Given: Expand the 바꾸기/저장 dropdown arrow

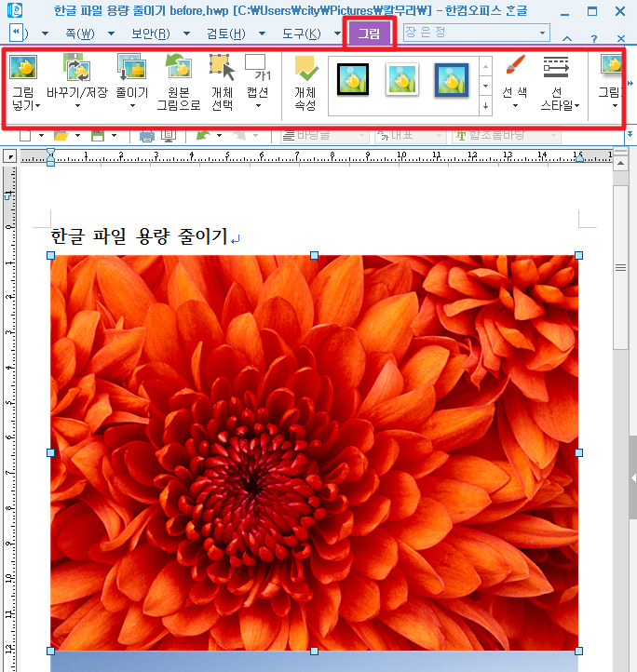Looking at the screenshot, I should (x=77, y=105).
